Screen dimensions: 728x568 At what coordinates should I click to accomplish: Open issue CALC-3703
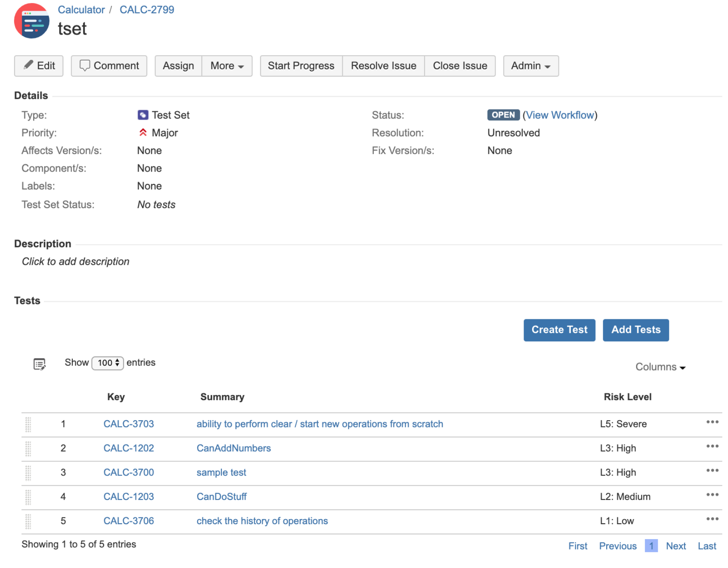click(129, 424)
